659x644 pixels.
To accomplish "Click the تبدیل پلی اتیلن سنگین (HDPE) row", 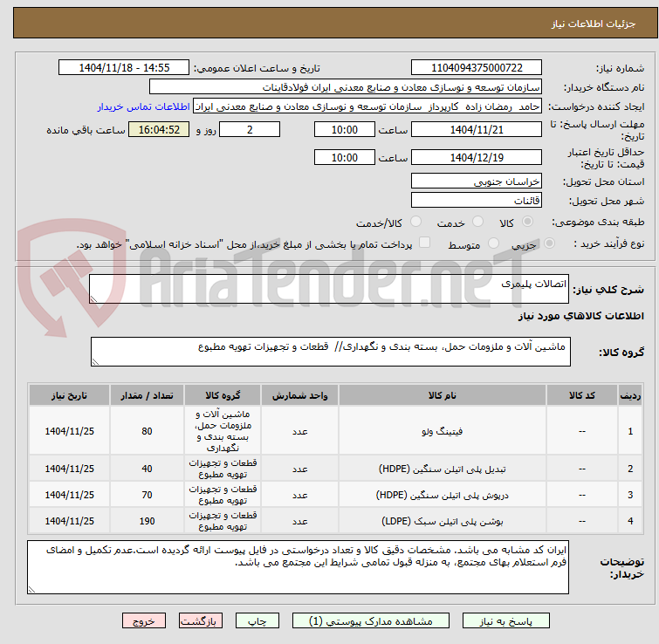I will pyautogui.click(x=335, y=469).
